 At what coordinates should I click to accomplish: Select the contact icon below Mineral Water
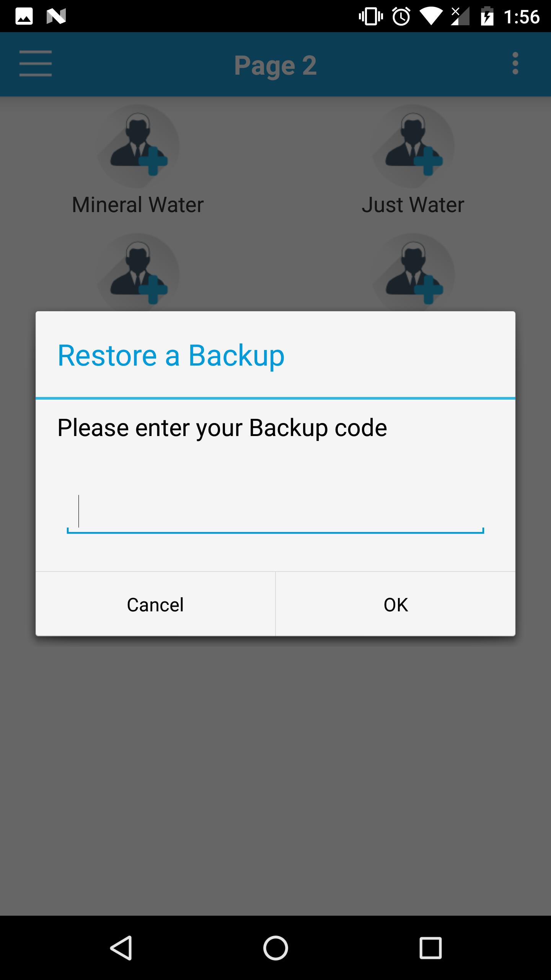pyautogui.click(x=138, y=272)
